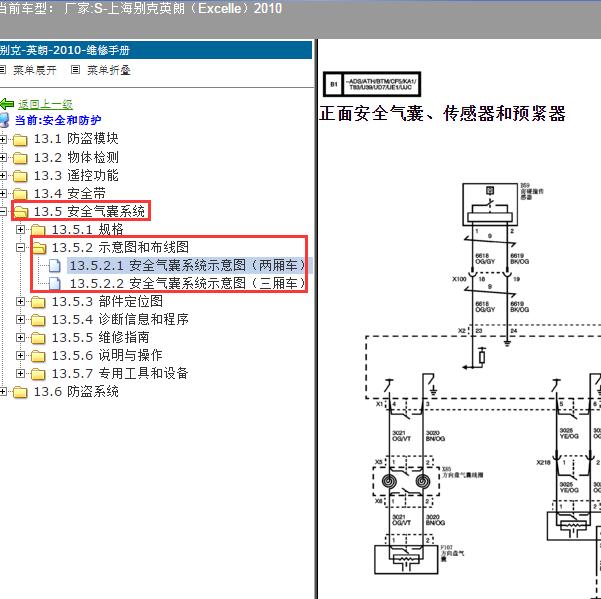Select 13.5 安全气囊系统 tree item
Viewport: 601px width, 599px height.
click(x=89, y=211)
